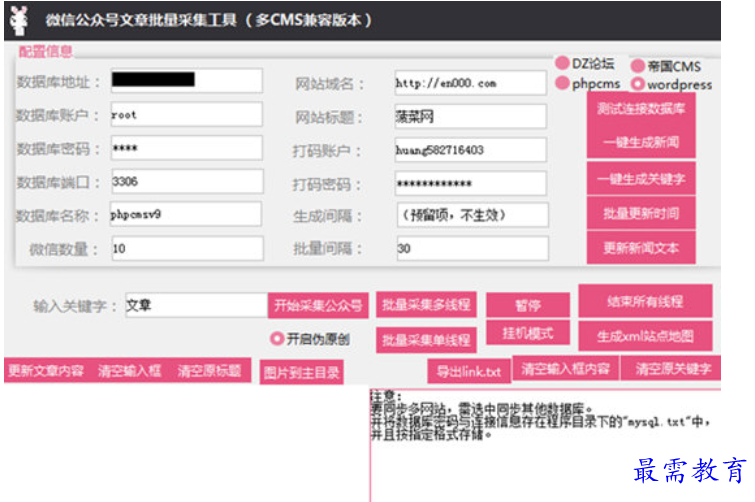
Task: Focus the 输入关键字 field containing 文章
Action: click(x=196, y=305)
